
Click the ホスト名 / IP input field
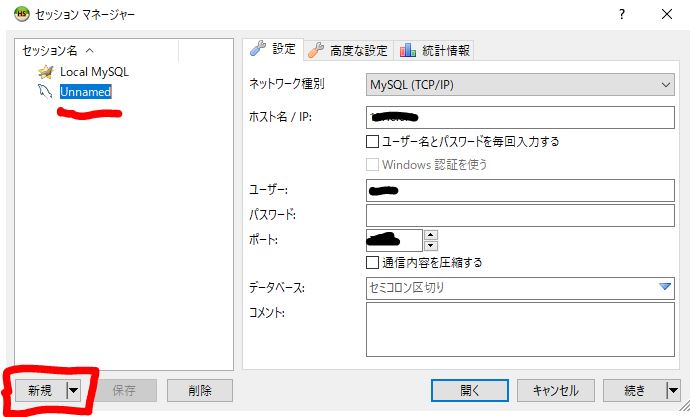click(520, 117)
